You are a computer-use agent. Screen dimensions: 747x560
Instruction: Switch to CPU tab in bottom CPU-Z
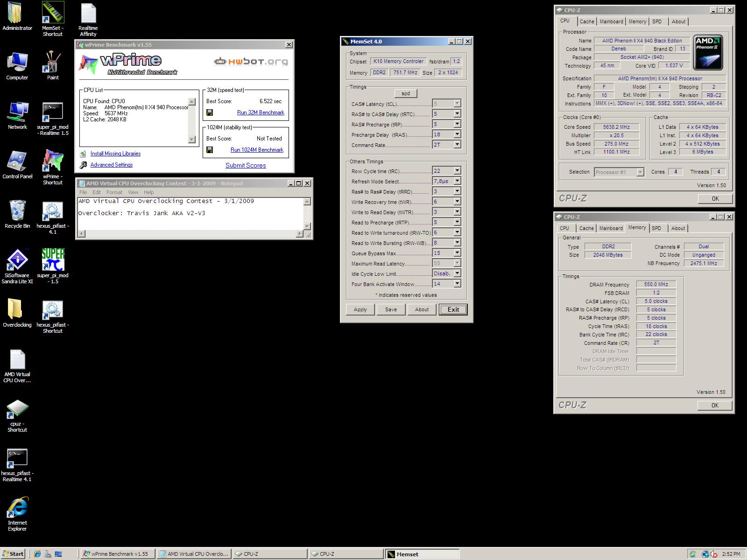tap(564, 228)
